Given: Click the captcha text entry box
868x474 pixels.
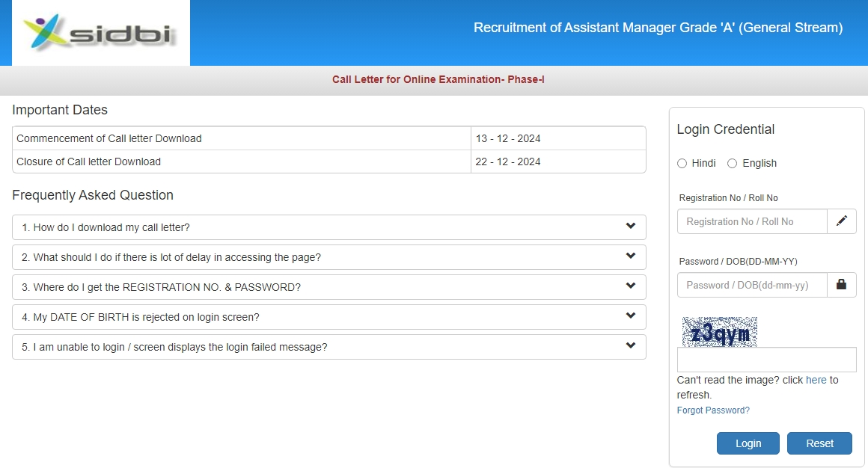Looking at the screenshot, I should click(x=766, y=360).
